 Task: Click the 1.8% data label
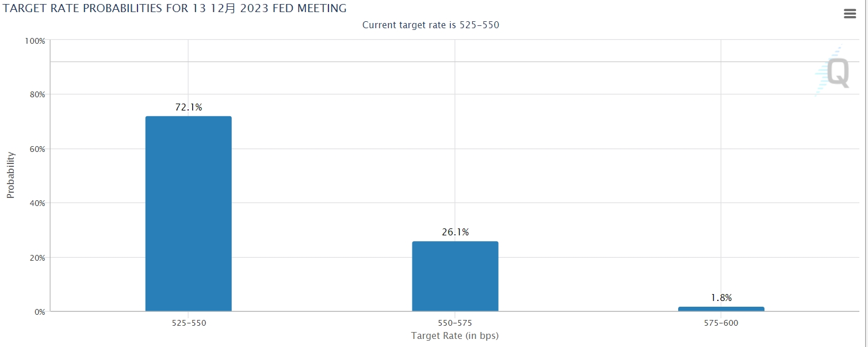[721, 298]
